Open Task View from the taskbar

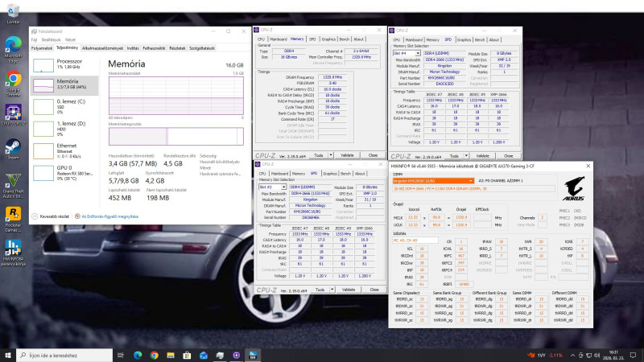click(120, 355)
